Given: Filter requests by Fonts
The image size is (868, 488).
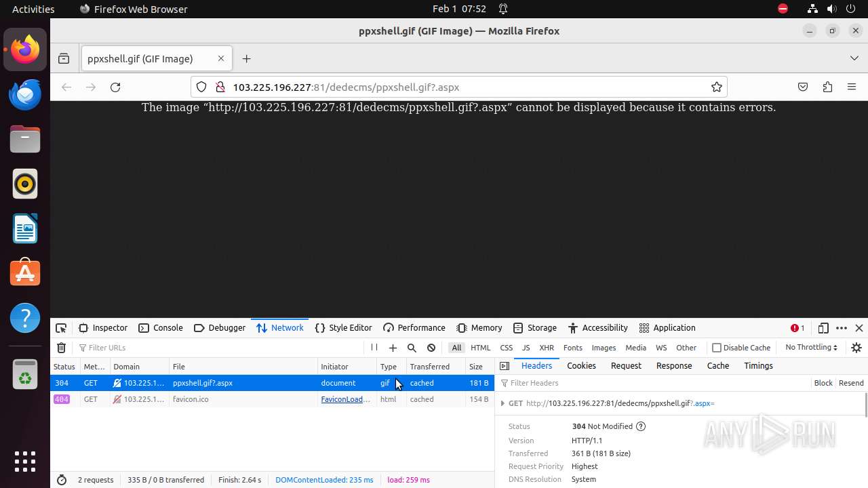Looking at the screenshot, I should pos(572,348).
